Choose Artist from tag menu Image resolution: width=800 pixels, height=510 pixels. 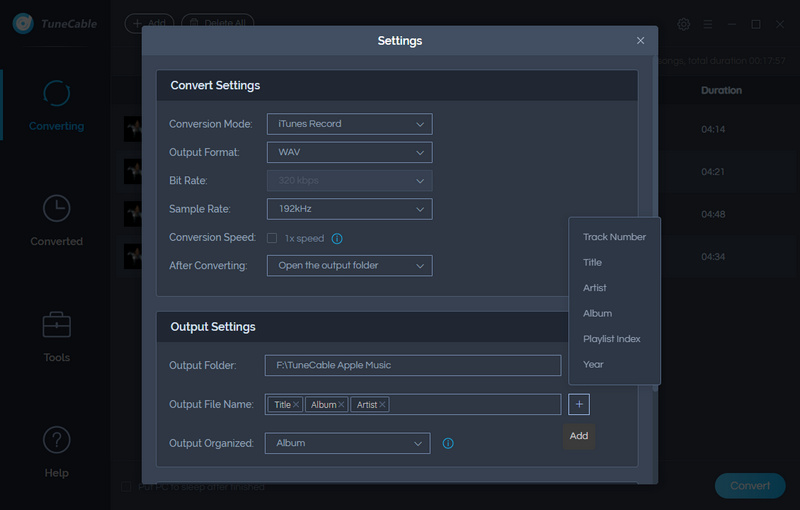click(x=614, y=288)
